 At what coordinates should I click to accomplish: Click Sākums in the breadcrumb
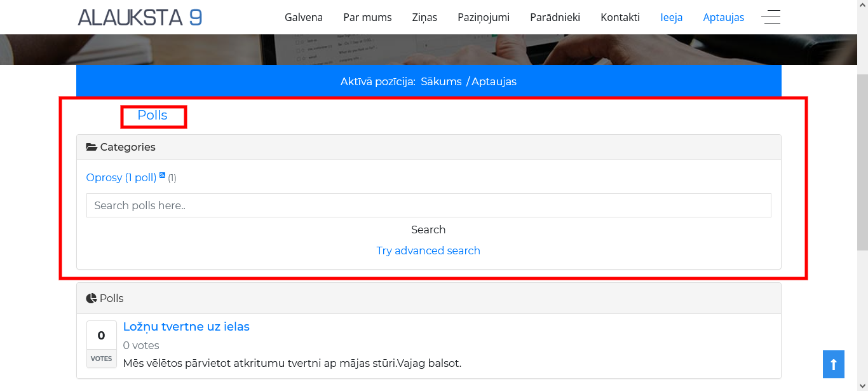(441, 81)
